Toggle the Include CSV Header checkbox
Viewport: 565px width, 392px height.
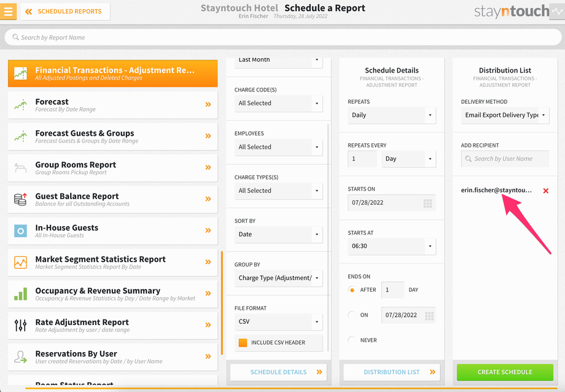(x=243, y=343)
